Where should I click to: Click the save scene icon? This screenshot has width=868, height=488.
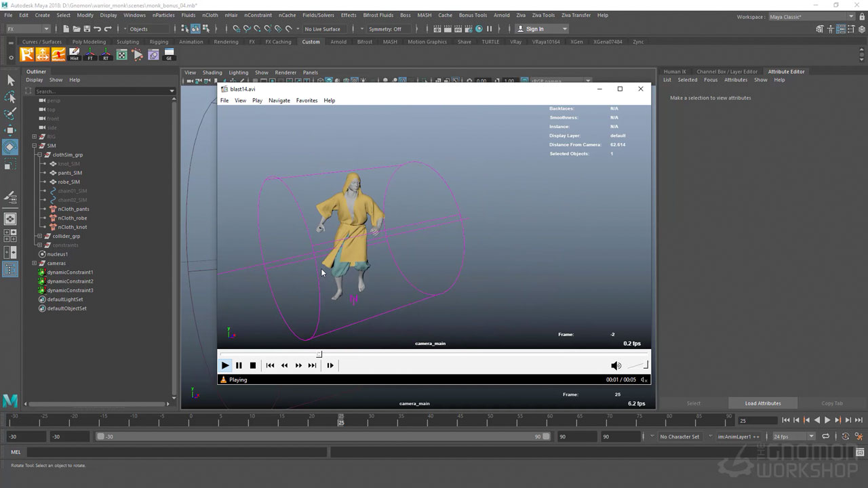click(86, 29)
